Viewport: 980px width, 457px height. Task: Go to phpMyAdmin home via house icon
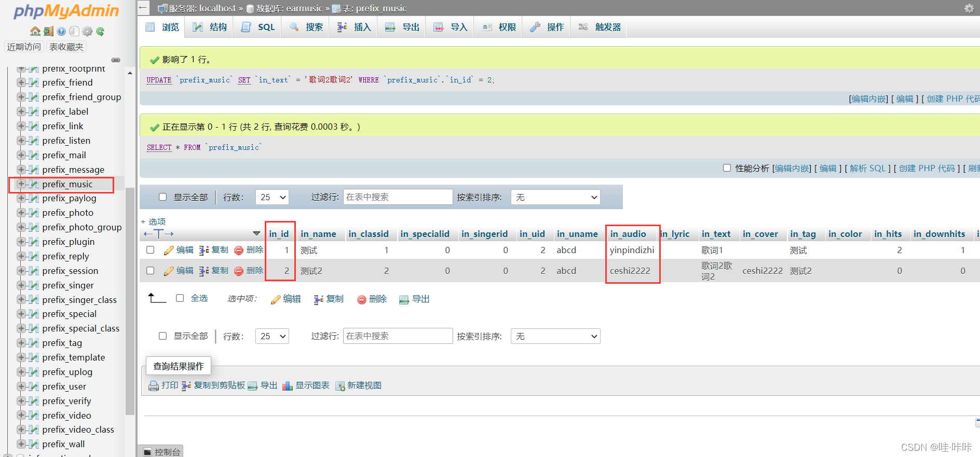tap(35, 31)
